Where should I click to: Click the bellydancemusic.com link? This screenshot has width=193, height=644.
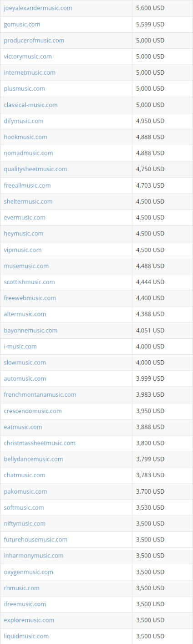33,459
